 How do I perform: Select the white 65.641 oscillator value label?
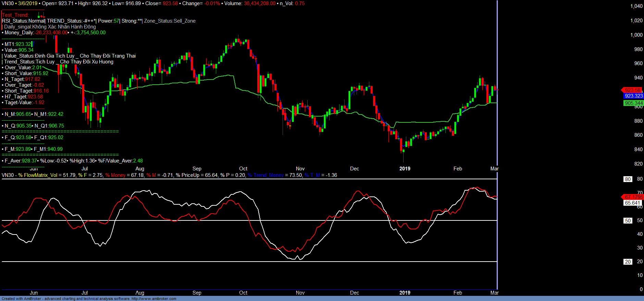pyautogui.click(x=632, y=203)
